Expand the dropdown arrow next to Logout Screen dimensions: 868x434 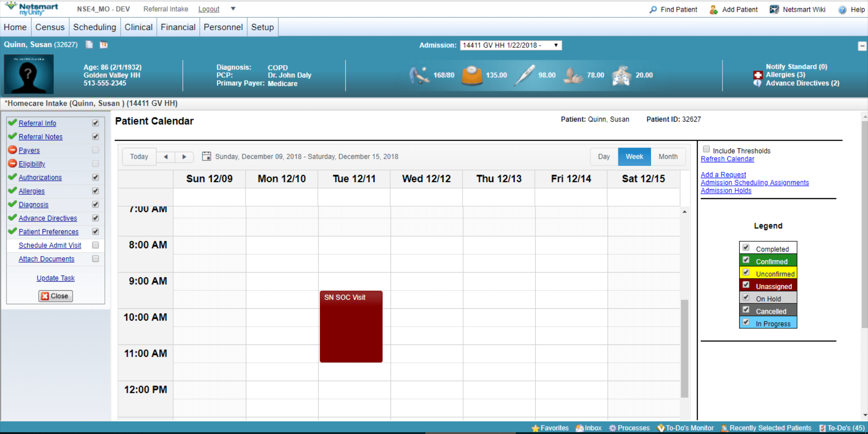(233, 9)
